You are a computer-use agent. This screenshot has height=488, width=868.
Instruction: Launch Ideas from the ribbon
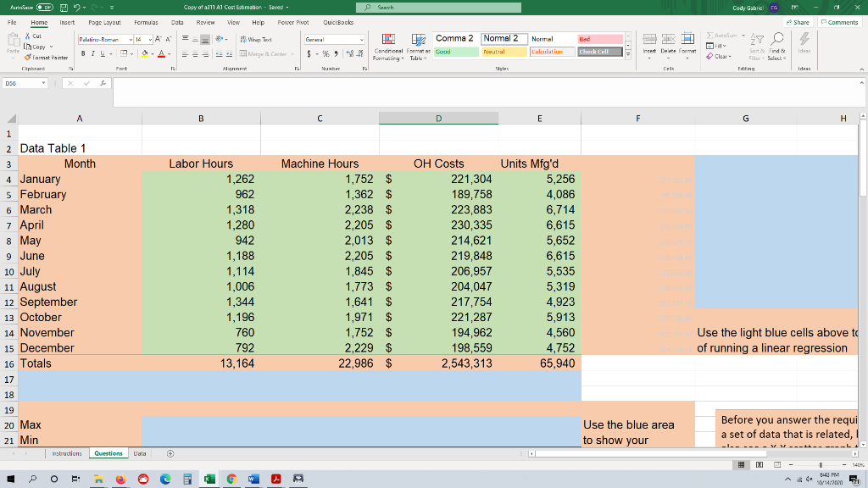tap(804, 42)
